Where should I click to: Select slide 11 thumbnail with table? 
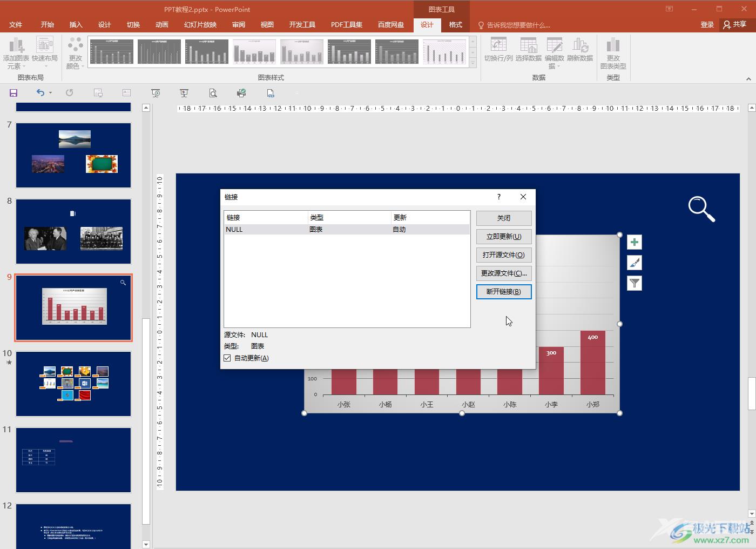click(x=73, y=460)
